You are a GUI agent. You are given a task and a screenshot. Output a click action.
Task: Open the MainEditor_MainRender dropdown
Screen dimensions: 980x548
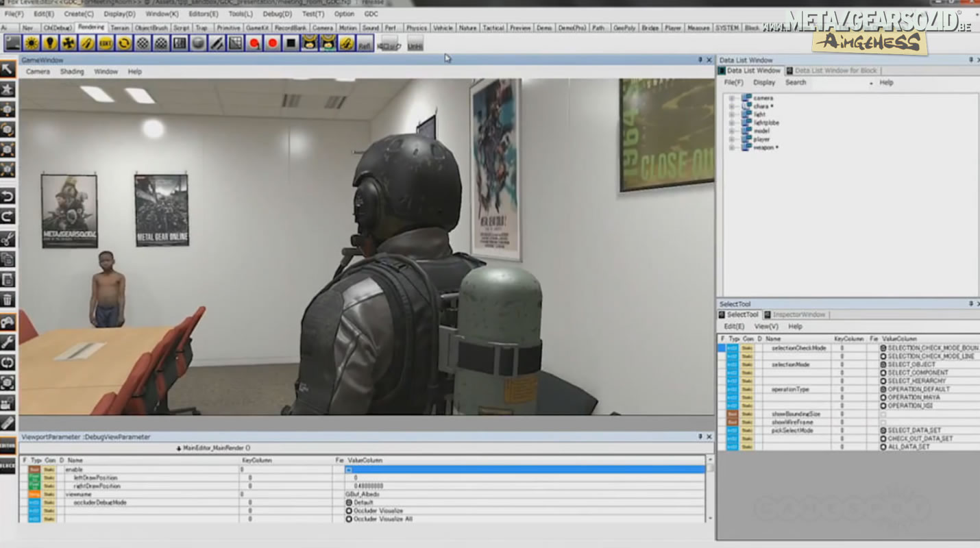coord(213,448)
